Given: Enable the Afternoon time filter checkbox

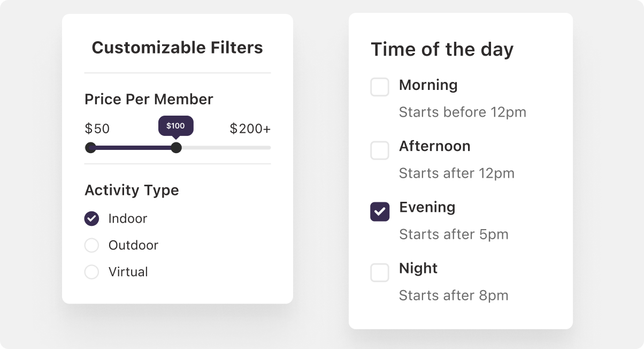Looking at the screenshot, I should [x=380, y=150].
